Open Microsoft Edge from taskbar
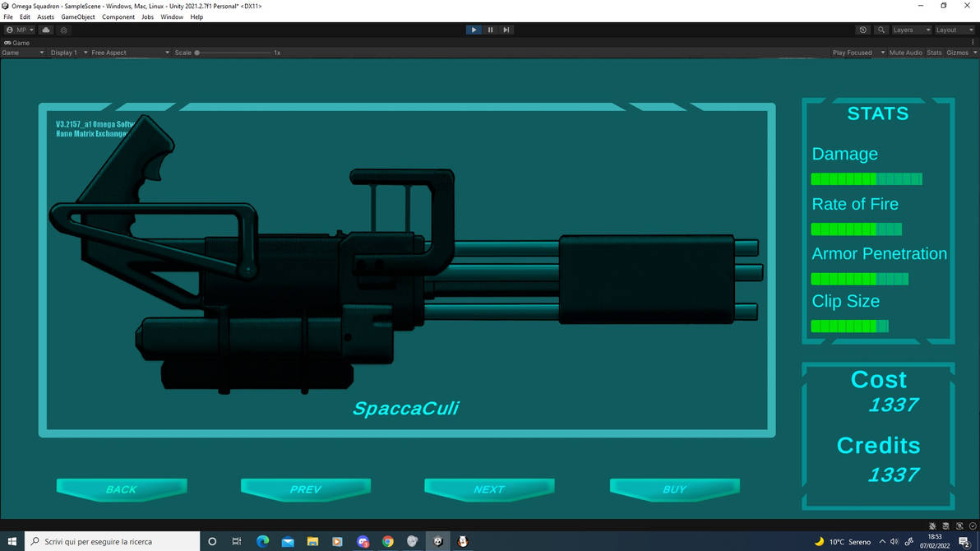This screenshot has height=551, width=980. [262, 541]
